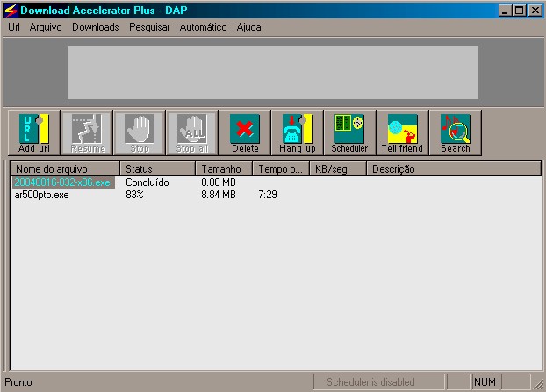
Task: Click the Stop all toolbar icon
Action: coord(192,133)
